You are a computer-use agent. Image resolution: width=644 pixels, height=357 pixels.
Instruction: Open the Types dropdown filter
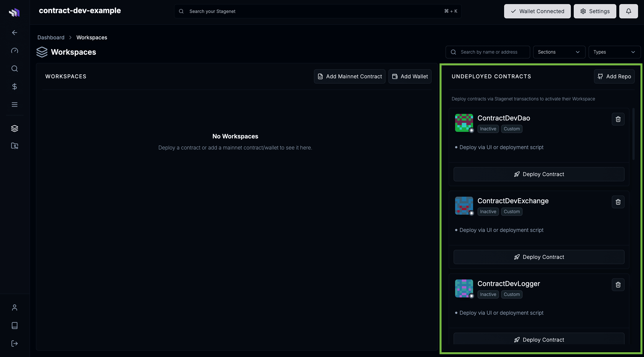tap(614, 52)
